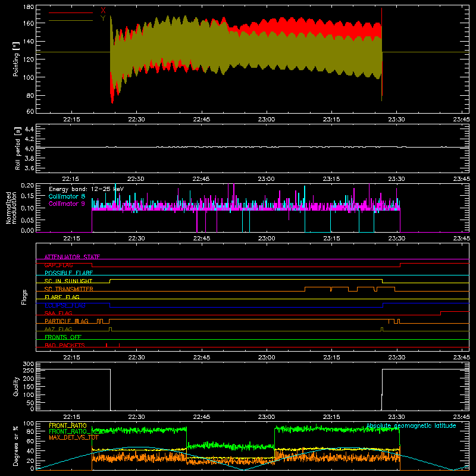Click the POSSIBLE_FLARE flag label
Screen dimensions: 476x476
68,273
